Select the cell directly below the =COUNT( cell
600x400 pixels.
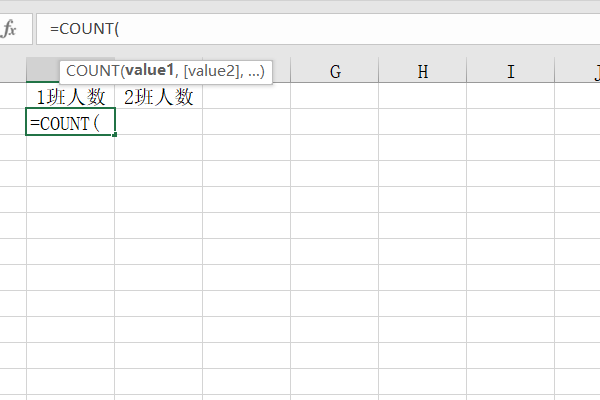(x=70, y=148)
